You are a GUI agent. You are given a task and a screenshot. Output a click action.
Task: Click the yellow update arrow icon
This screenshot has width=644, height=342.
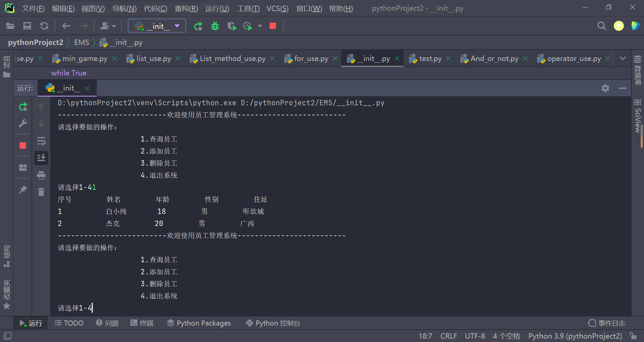click(619, 26)
